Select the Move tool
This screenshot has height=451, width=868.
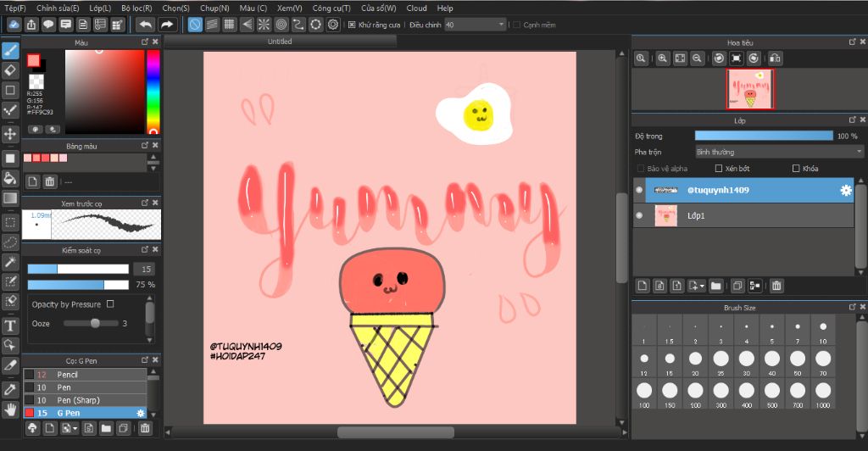pos(10,134)
